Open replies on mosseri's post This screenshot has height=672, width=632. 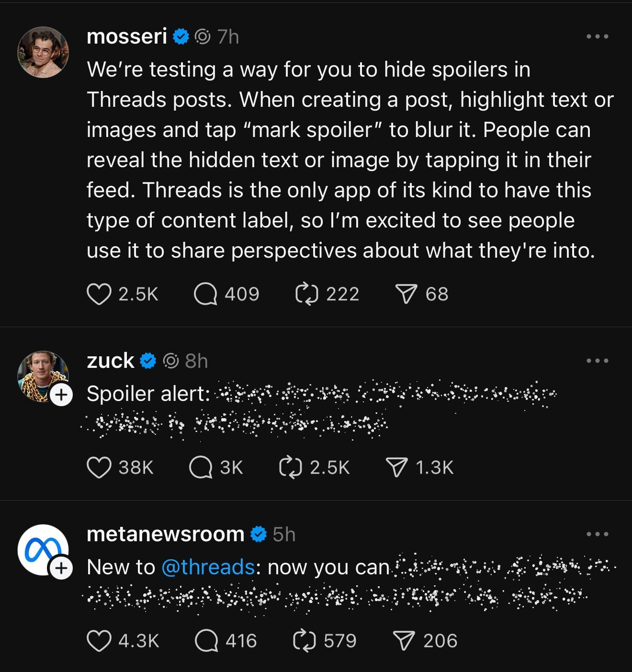coord(206,294)
